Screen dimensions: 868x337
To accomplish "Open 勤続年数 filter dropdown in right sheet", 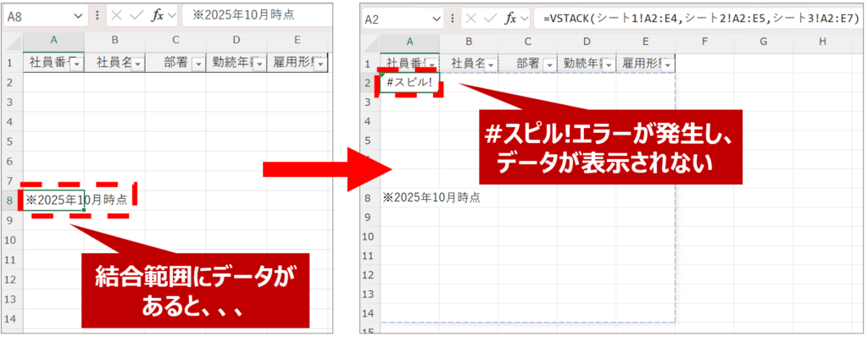I will (609, 64).
